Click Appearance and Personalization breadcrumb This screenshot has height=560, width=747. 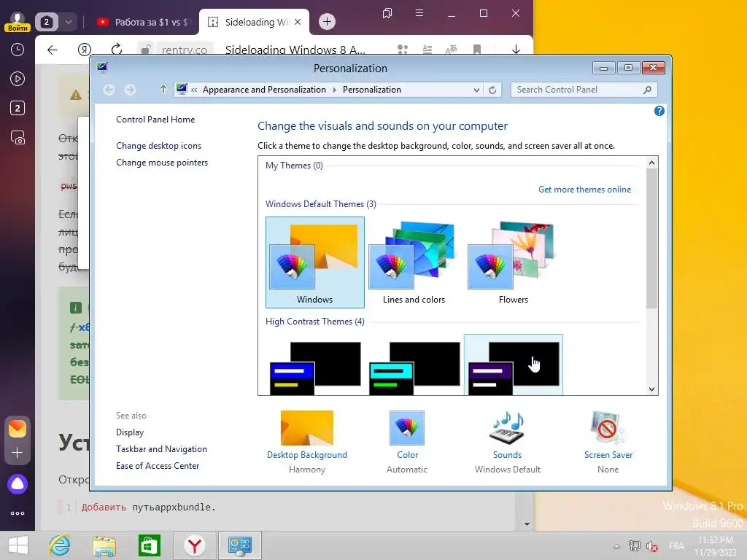click(x=264, y=90)
